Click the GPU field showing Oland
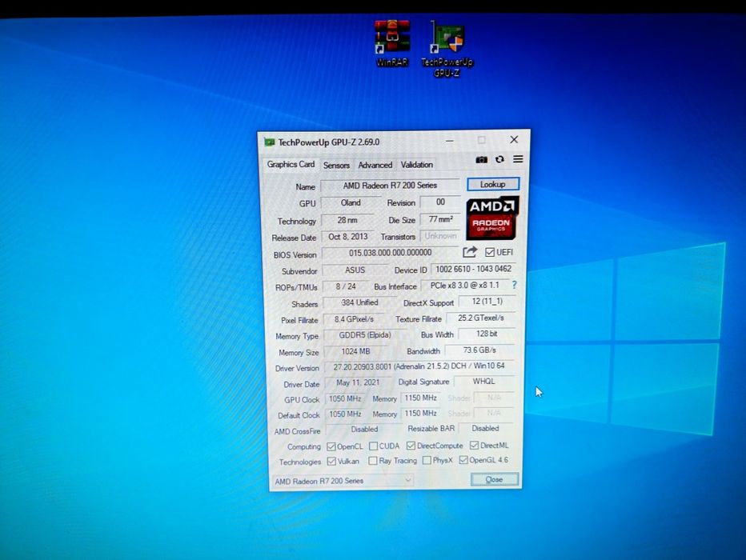746x560 pixels. [x=351, y=203]
